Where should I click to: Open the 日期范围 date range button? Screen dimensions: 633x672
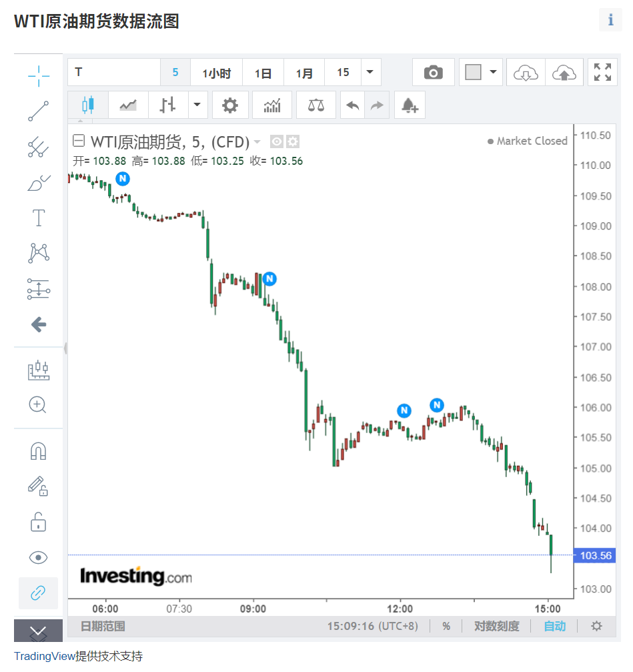103,627
